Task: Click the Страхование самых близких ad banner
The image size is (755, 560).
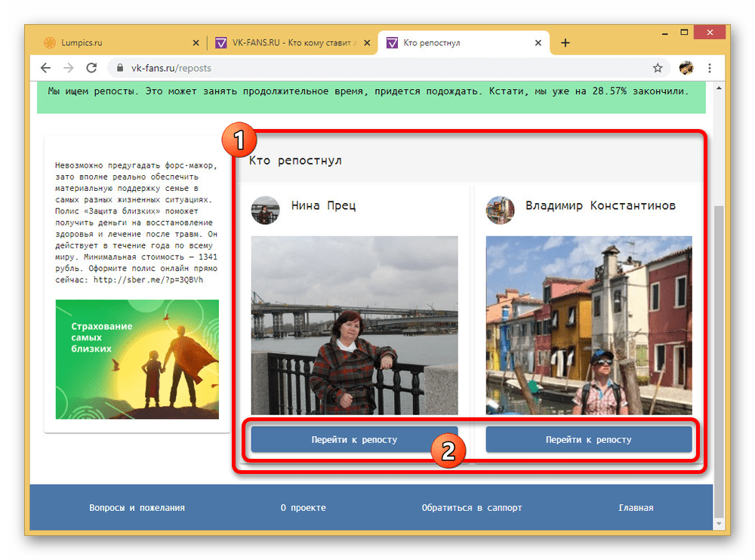Action: 137,359
